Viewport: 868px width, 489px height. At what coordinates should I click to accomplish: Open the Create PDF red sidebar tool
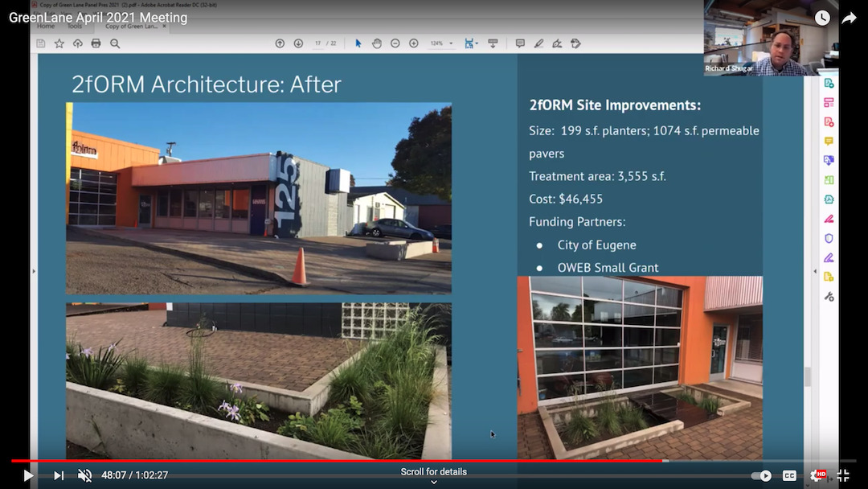tap(829, 121)
